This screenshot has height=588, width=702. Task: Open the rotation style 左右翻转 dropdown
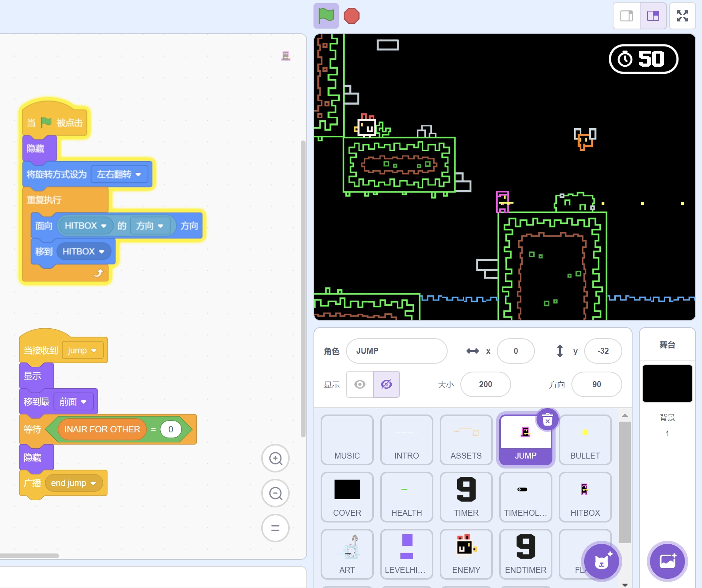119,174
